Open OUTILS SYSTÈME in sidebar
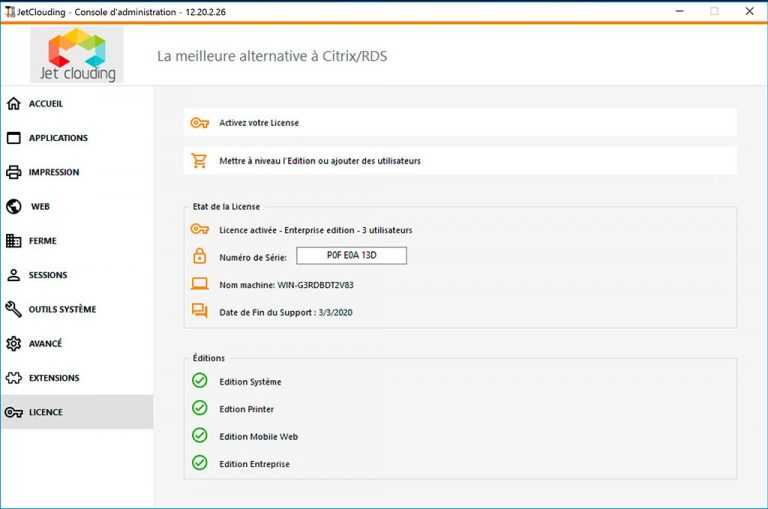 77,309
